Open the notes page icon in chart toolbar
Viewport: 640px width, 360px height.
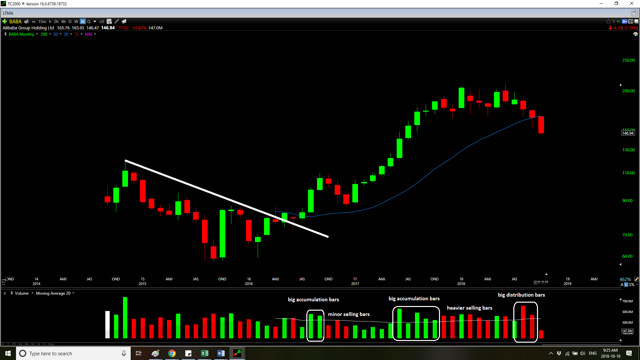click(x=109, y=21)
